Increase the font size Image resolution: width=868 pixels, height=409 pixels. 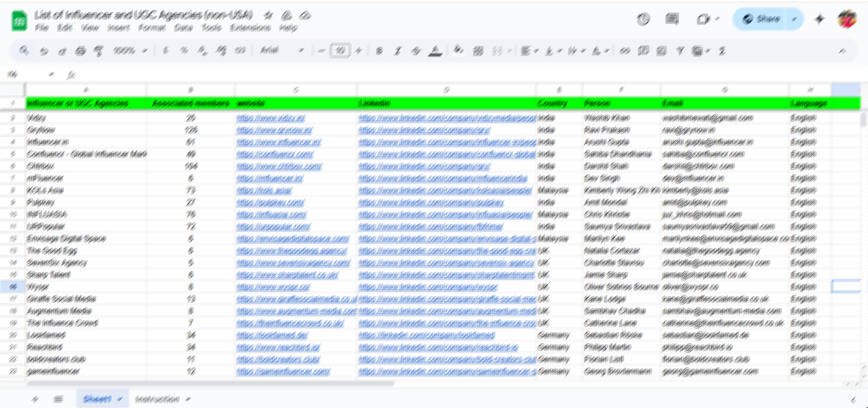pos(358,51)
